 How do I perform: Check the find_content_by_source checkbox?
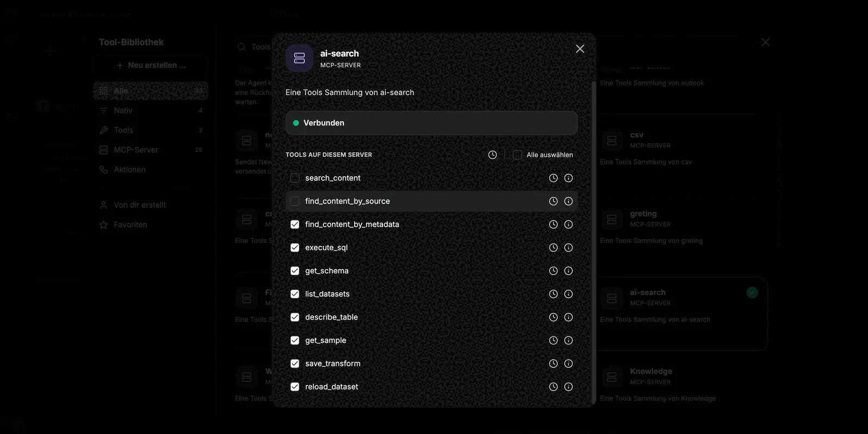[295, 201]
